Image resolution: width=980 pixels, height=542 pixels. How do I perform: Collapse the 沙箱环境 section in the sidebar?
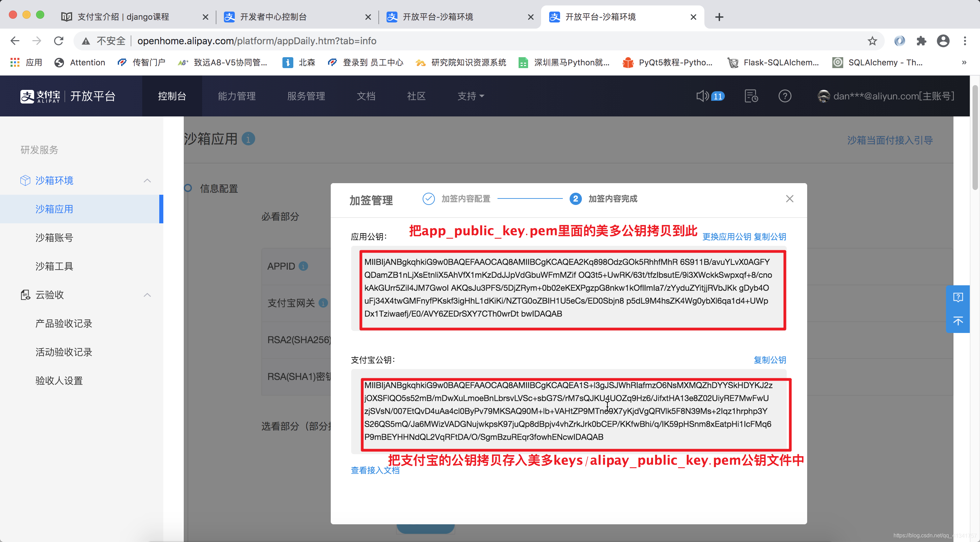pyautogui.click(x=148, y=180)
